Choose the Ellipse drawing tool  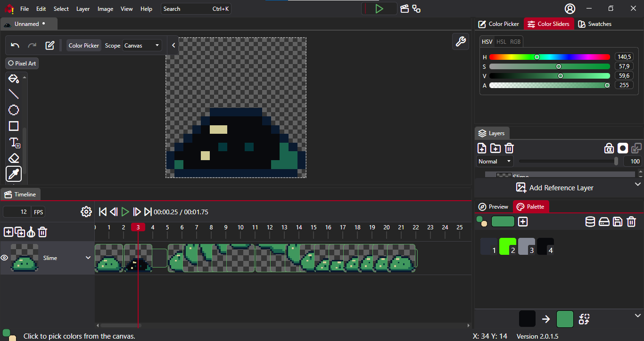click(x=14, y=110)
